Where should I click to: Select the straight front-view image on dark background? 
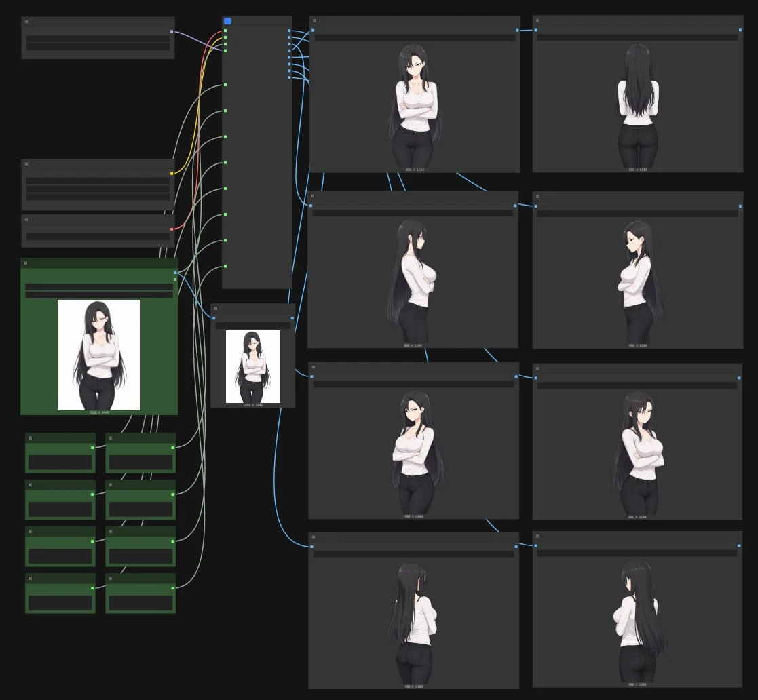point(415,105)
